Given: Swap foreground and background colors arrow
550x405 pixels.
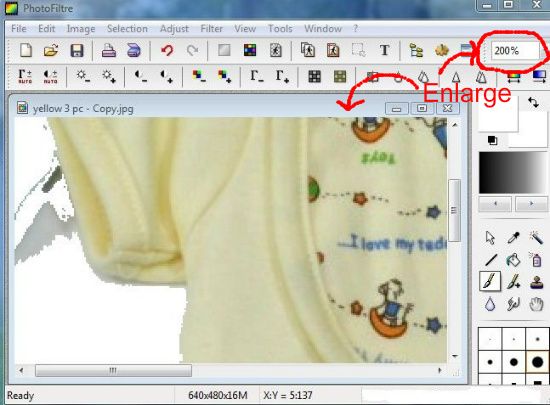Looking at the screenshot, I should coord(533,102).
